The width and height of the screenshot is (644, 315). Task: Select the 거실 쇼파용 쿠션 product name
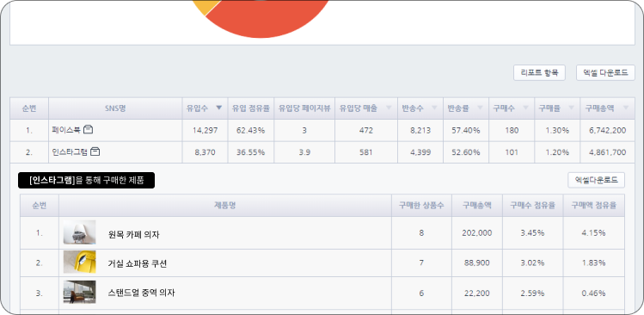[x=138, y=264]
